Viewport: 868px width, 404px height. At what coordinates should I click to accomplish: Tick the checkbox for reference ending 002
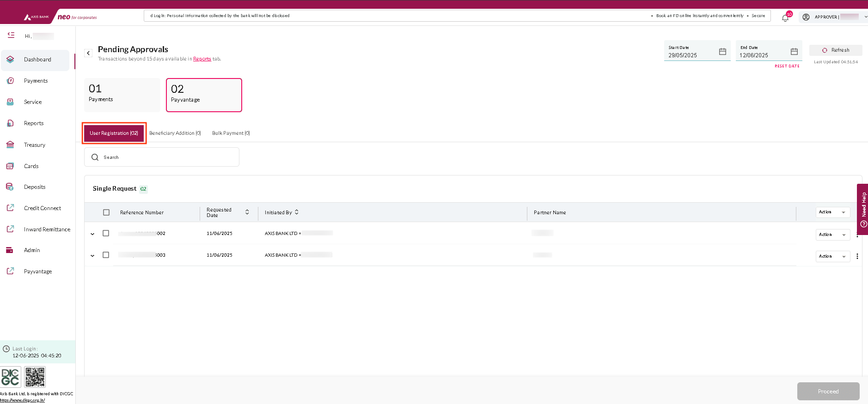click(106, 233)
